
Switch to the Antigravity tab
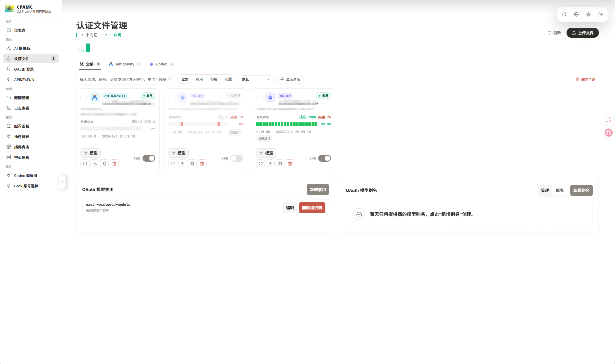pyautogui.click(x=125, y=64)
